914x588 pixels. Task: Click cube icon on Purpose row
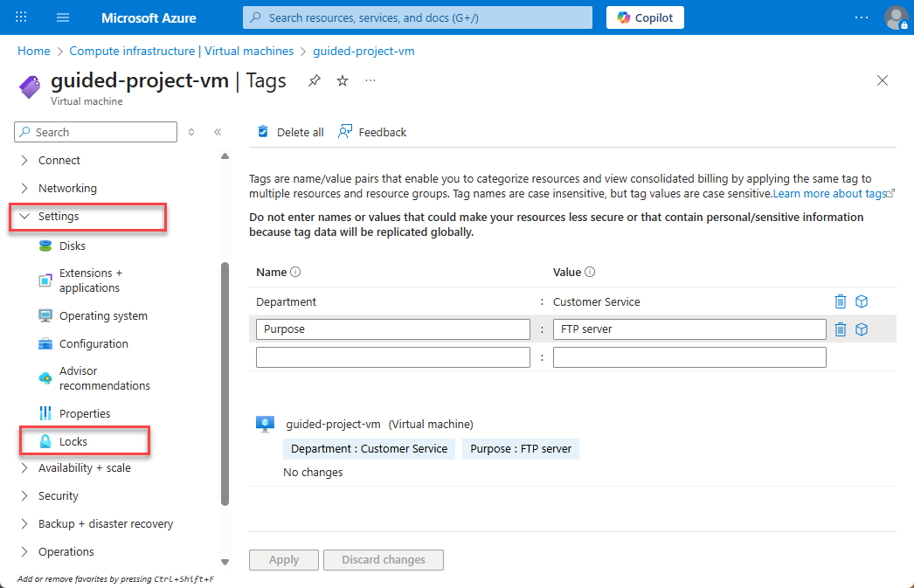(862, 329)
